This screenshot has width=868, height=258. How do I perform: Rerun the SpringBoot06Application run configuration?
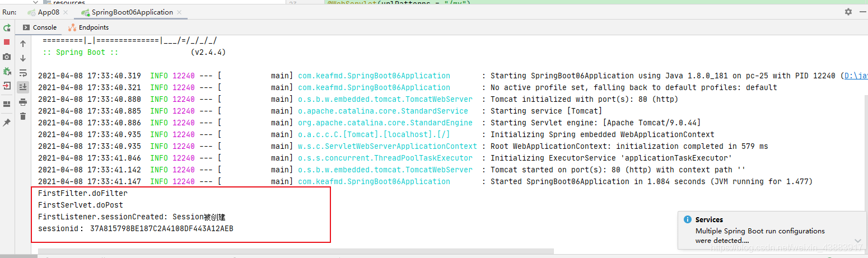click(x=7, y=27)
